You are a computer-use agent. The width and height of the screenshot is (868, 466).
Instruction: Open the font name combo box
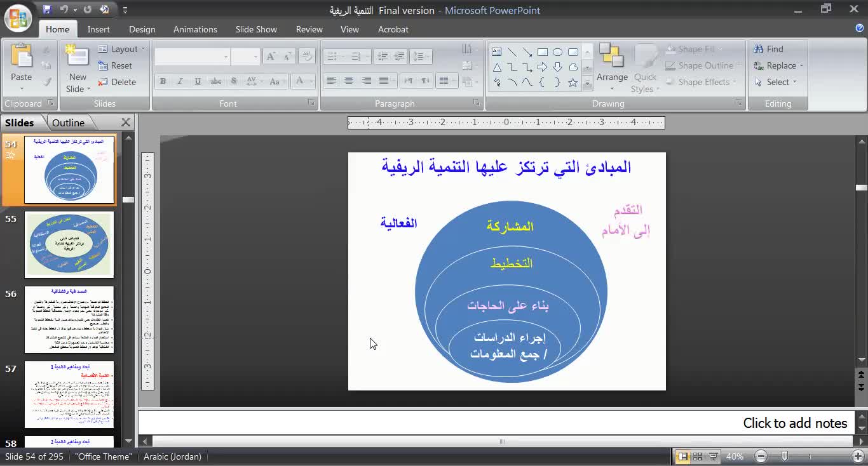[x=192, y=57]
